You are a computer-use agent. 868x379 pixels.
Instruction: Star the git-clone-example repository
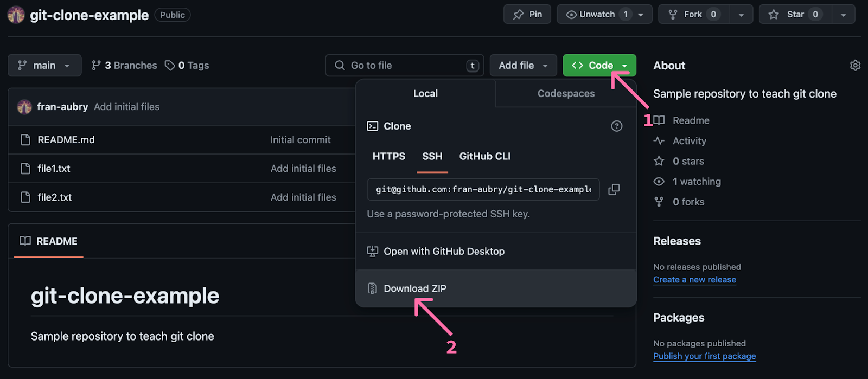795,15
